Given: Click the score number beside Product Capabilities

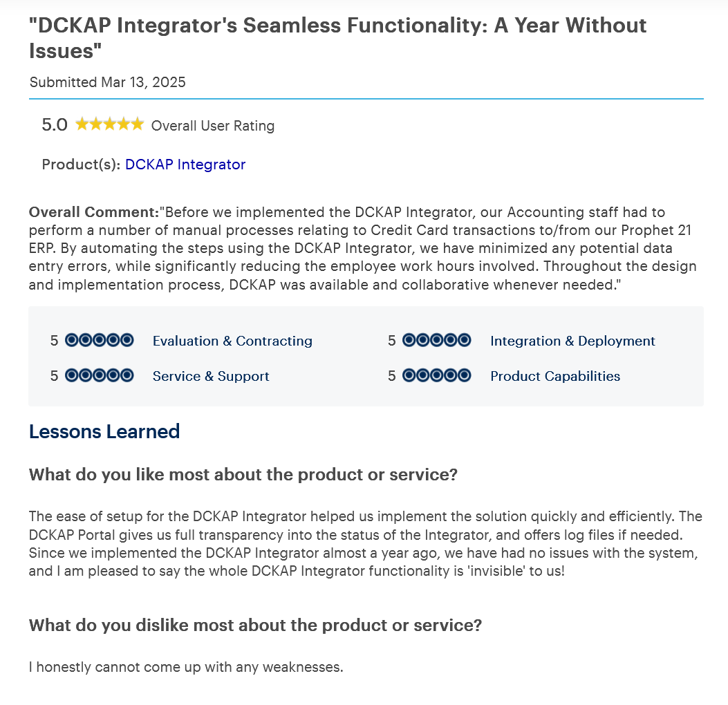Looking at the screenshot, I should 391,375.
